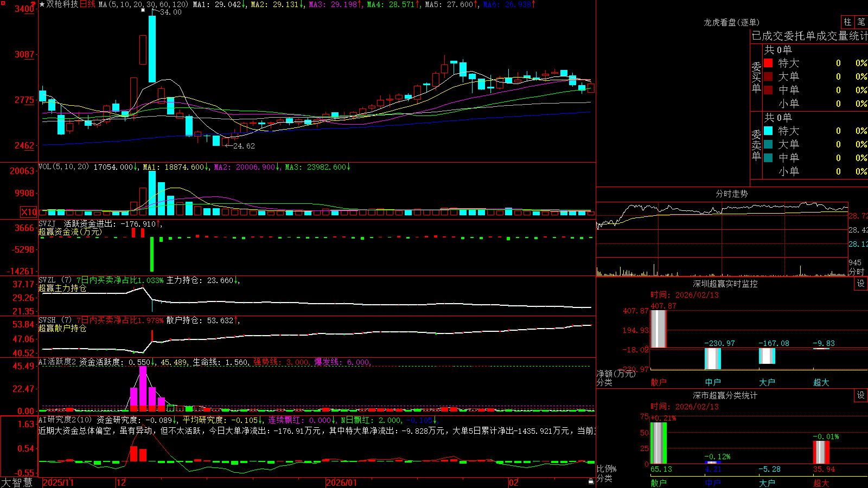Select the 2025/11 timeline marker
Screen dimensions: 868x488
58,483
